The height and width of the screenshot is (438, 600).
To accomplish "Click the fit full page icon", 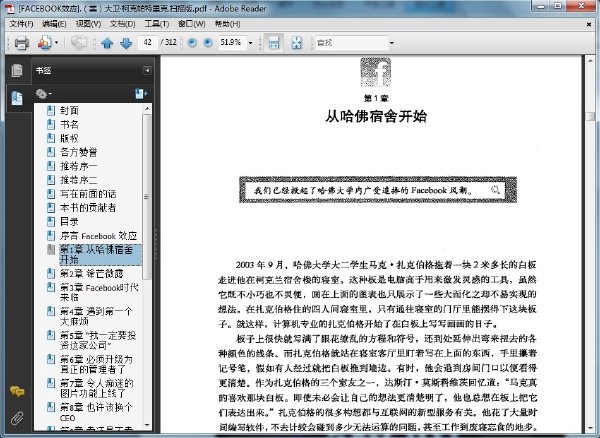I will 297,42.
